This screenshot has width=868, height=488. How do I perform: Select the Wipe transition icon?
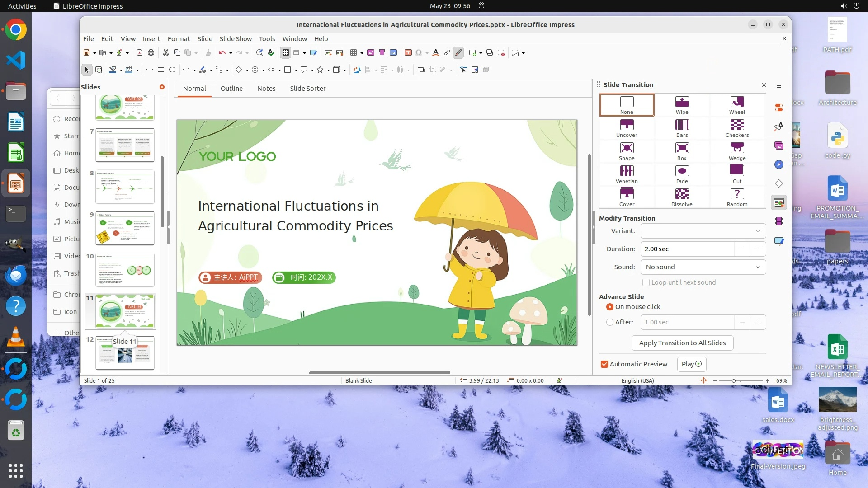(682, 105)
